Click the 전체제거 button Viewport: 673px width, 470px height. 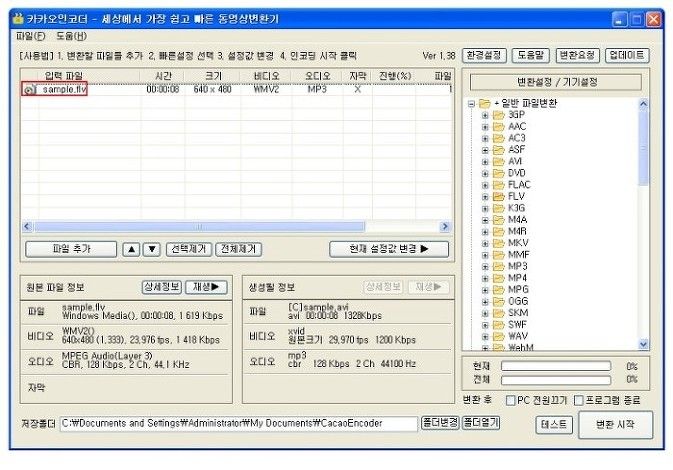(x=238, y=249)
